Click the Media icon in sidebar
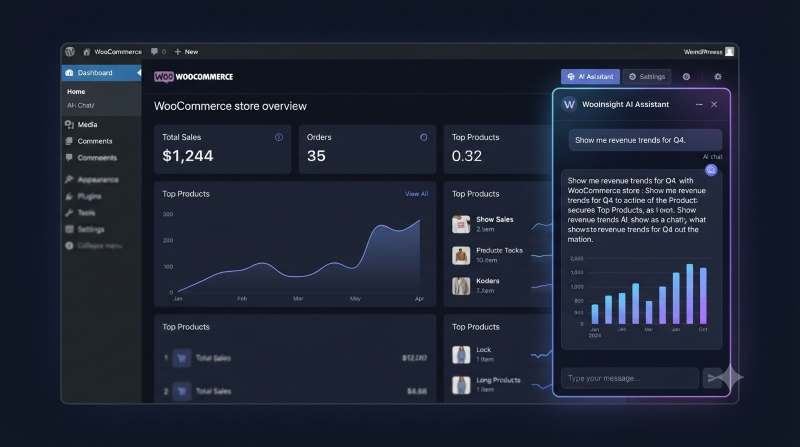The height and width of the screenshot is (447, 800). point(69,125)
